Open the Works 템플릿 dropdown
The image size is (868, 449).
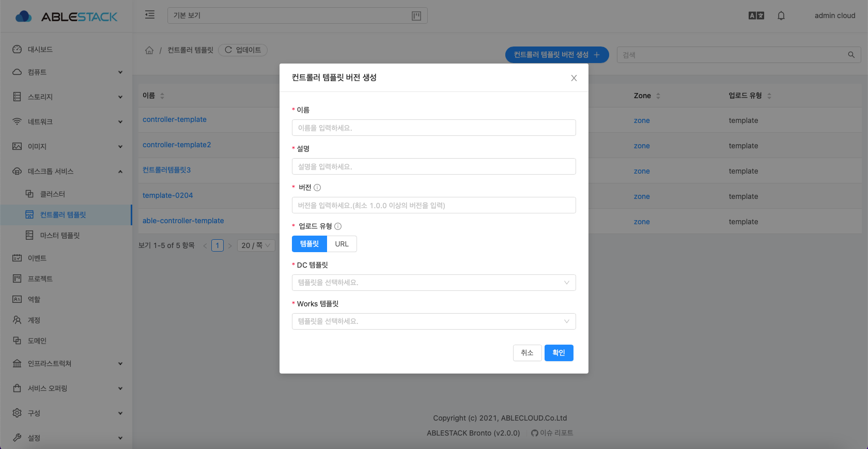[x=433, y=321]
